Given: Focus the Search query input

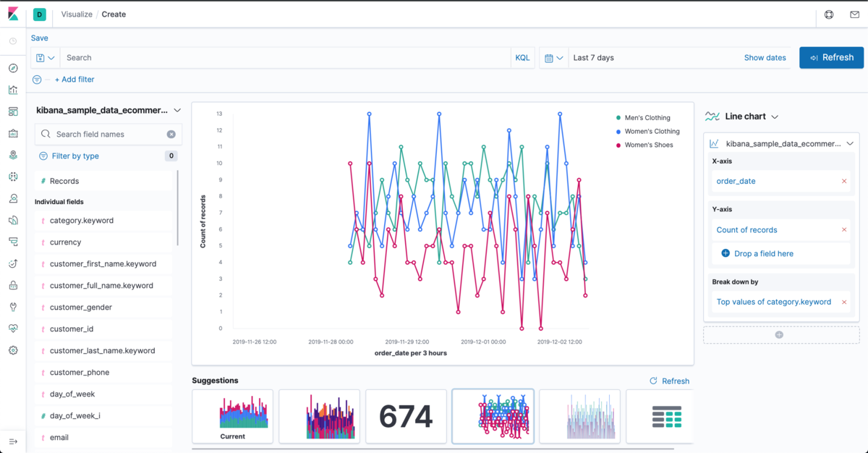Looking at the screenshot, I should [x=286, y=58].
